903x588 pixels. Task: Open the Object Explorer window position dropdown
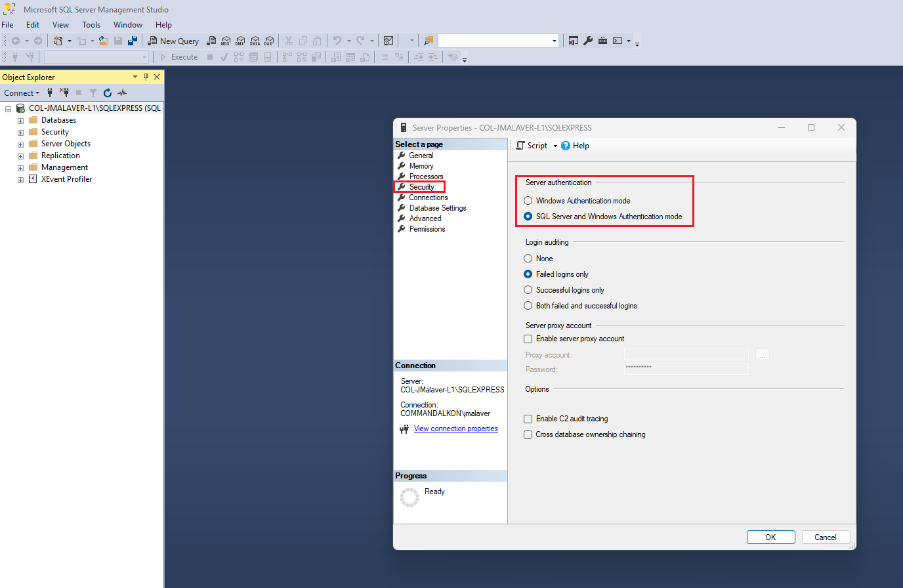click(135, 77)
